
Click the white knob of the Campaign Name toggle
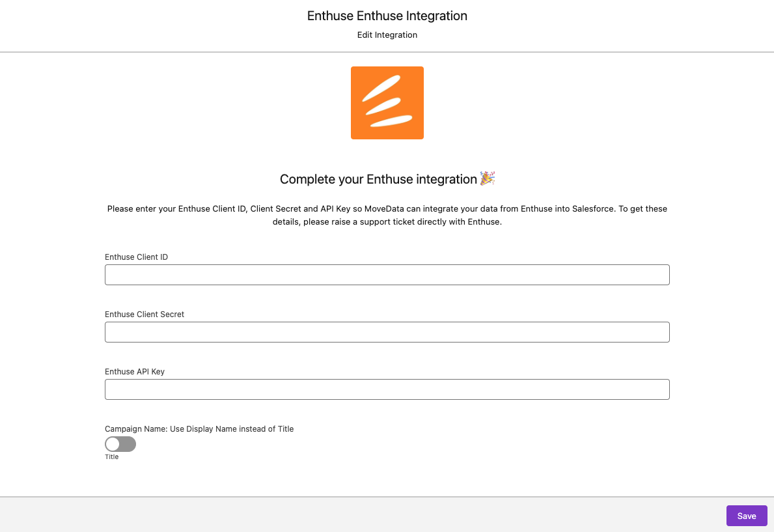[x=113, y=444]
